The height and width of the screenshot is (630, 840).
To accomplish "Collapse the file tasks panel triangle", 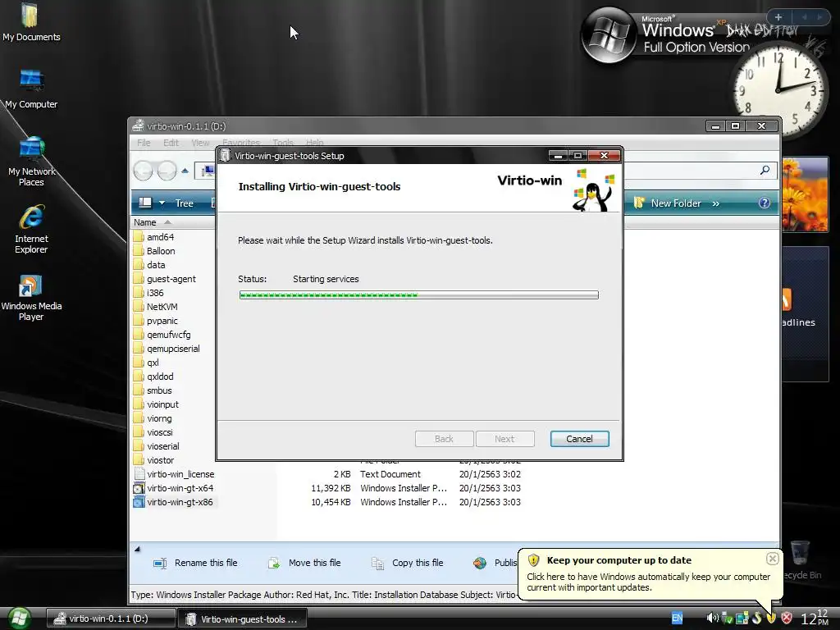I will (137, 549).
